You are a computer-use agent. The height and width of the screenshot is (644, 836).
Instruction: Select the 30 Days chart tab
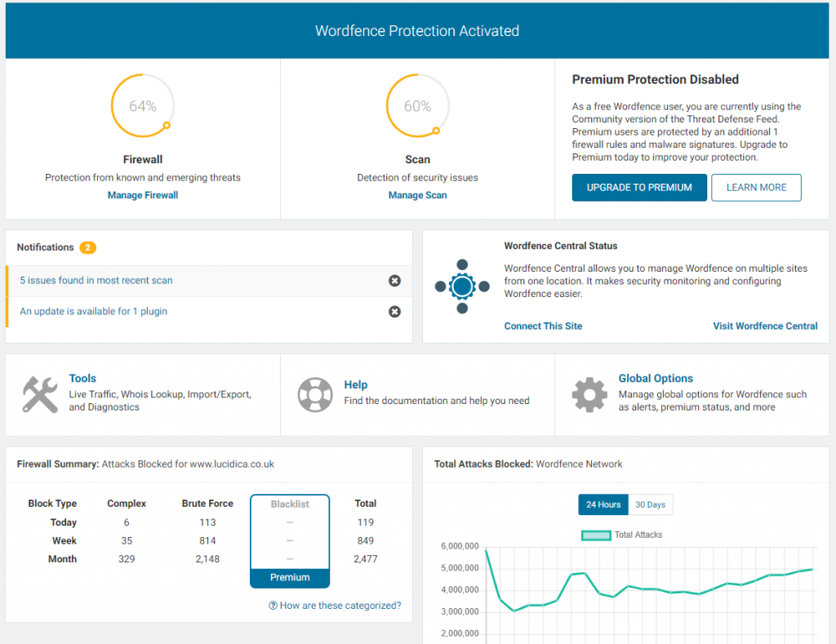[x=651, y=504]
